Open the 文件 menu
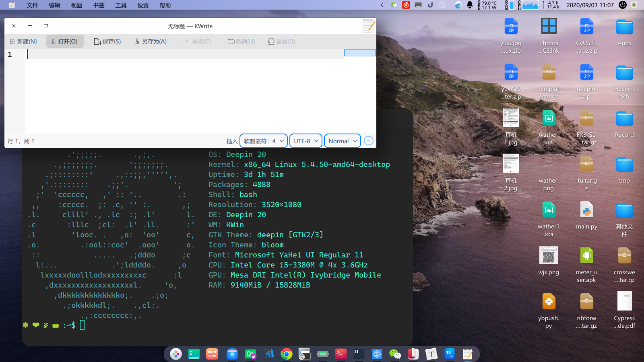 (32, 5)
